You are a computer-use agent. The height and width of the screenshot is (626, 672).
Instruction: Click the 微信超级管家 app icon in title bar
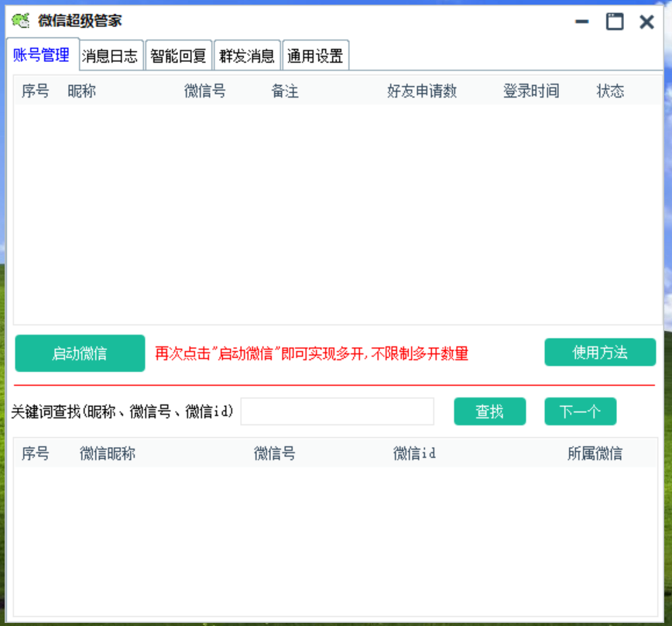[x=21, y=21]
